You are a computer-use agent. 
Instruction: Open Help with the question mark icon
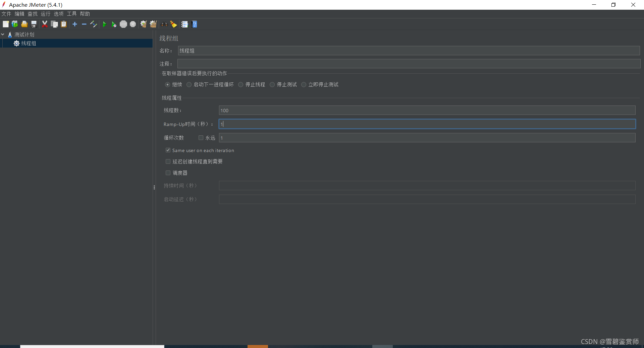195,24
